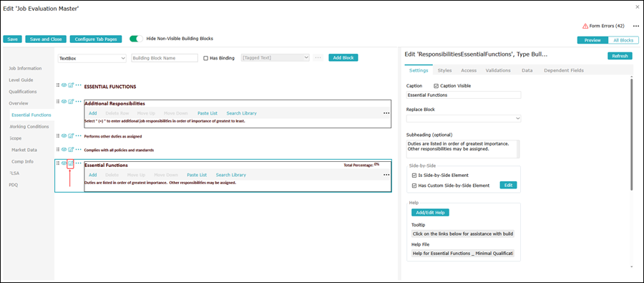Click Add/Edit Help button
This screenshot has height=283, width=644.
pyautogui.click(x=431, y=213)
